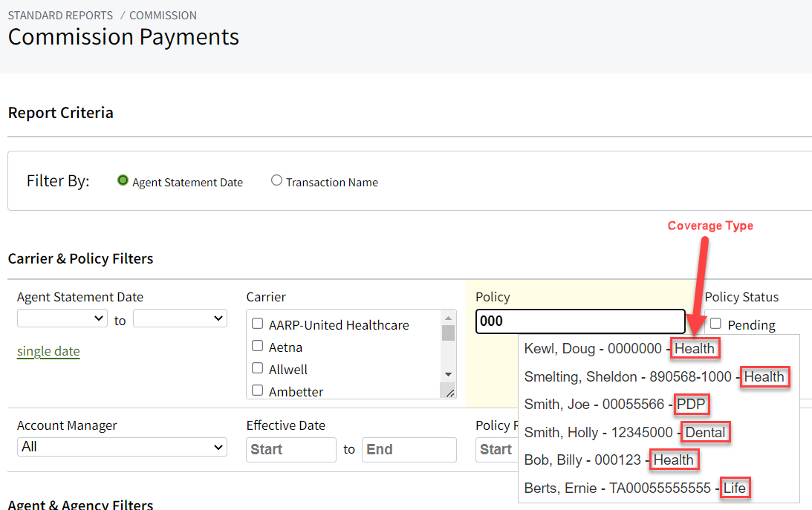The height and width of the screenshot is (510, 812).
Task: Open the STANDARD REPORTS breadcrumb
Action: pos(60,15)
